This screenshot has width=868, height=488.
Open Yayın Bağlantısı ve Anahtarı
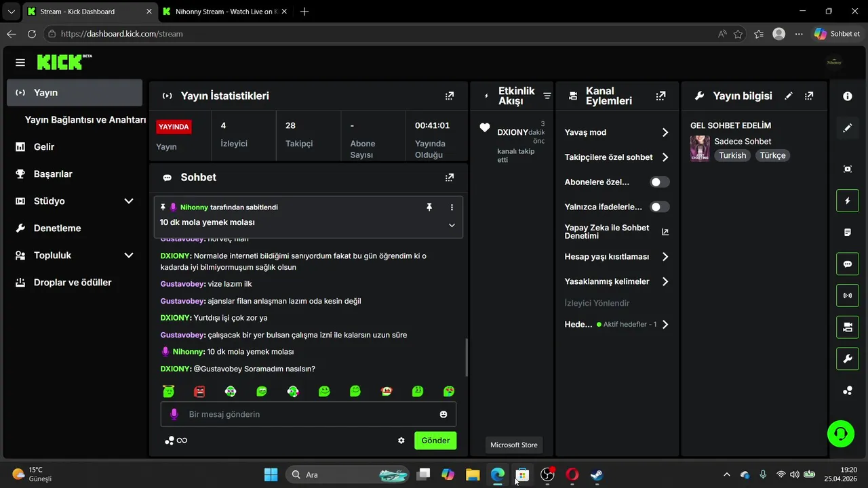point(85,120)
